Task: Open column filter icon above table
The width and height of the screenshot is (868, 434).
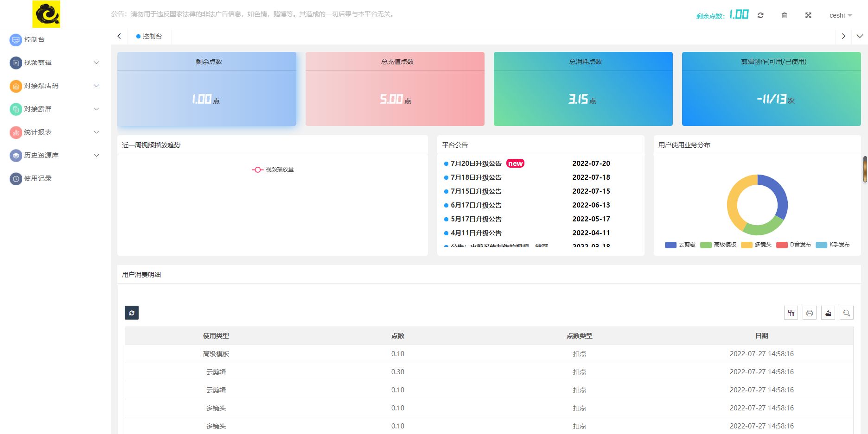Action: (791, 313)
